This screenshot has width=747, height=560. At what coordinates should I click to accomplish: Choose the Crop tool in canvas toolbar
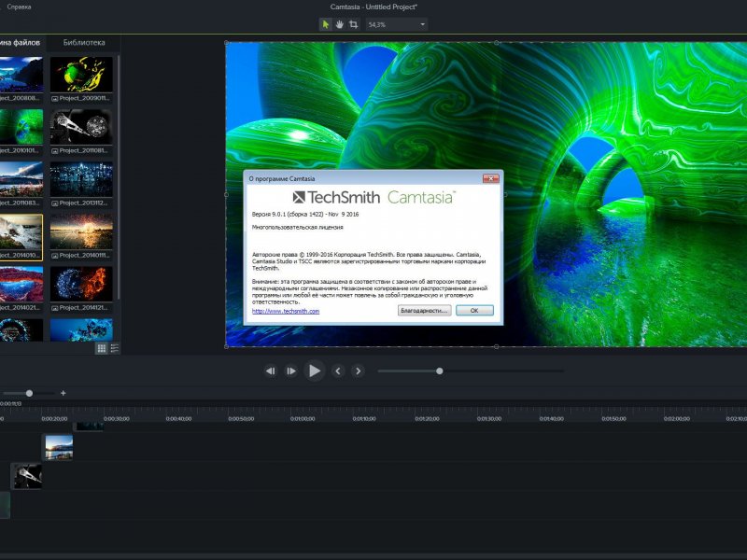[x=354, y=24]
